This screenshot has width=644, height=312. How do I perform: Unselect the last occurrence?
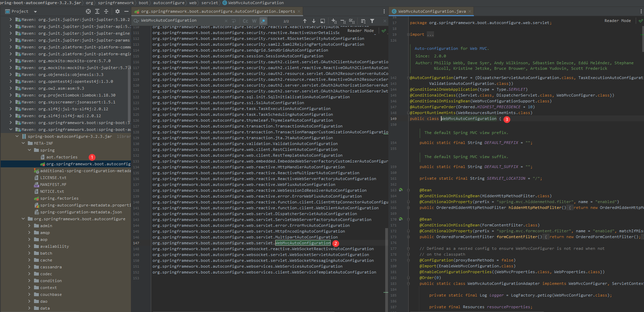(x=343, y=21)
